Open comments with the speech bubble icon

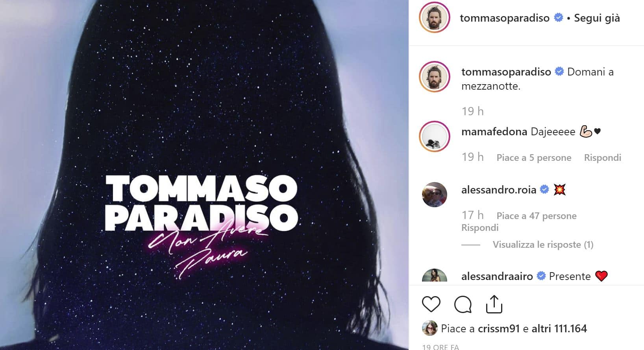click(463, 304)
